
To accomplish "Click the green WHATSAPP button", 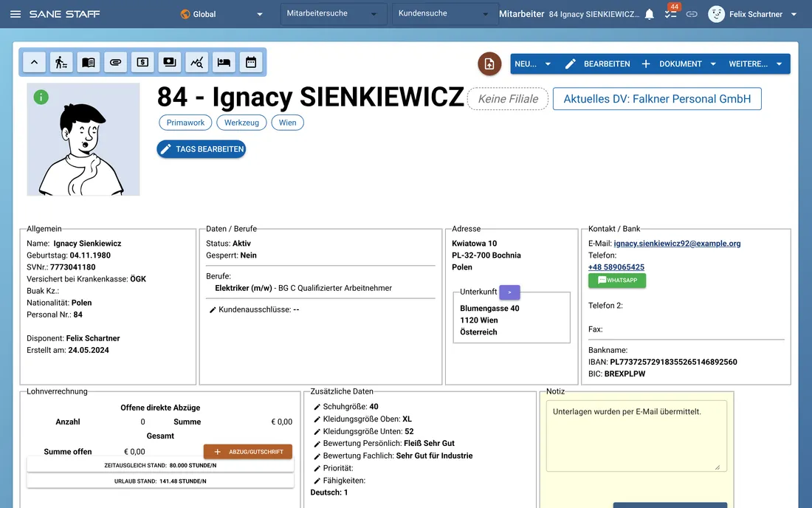I will tap(617, 280).
